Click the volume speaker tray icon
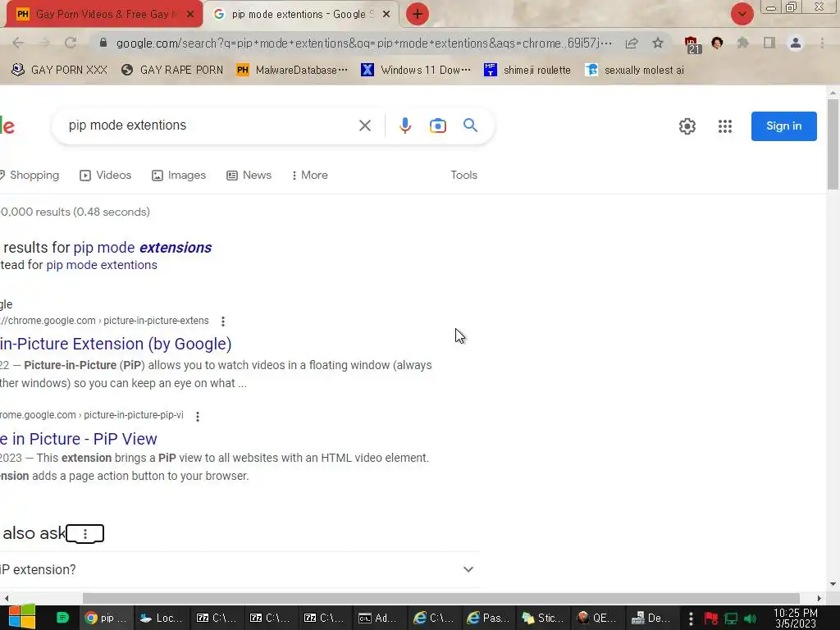The width and height of the screenshot is (840, 630). [751, 619]
